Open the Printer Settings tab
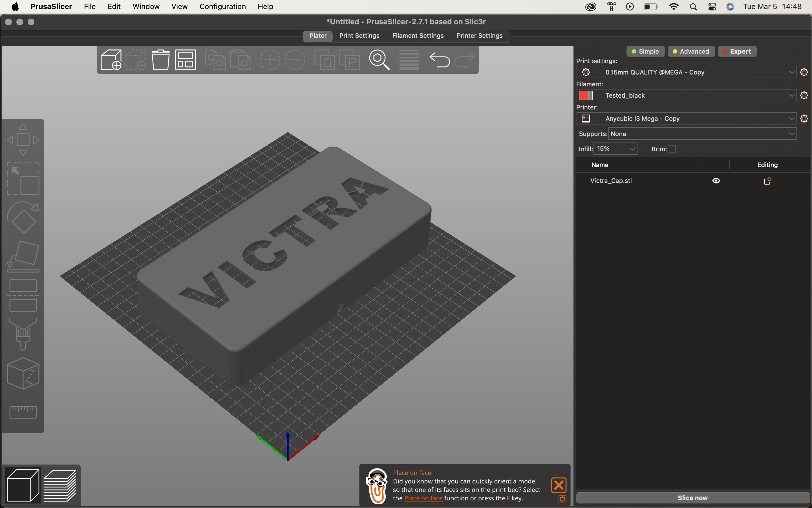This screenshot has height=508, width=812. [x=480, y=36]
